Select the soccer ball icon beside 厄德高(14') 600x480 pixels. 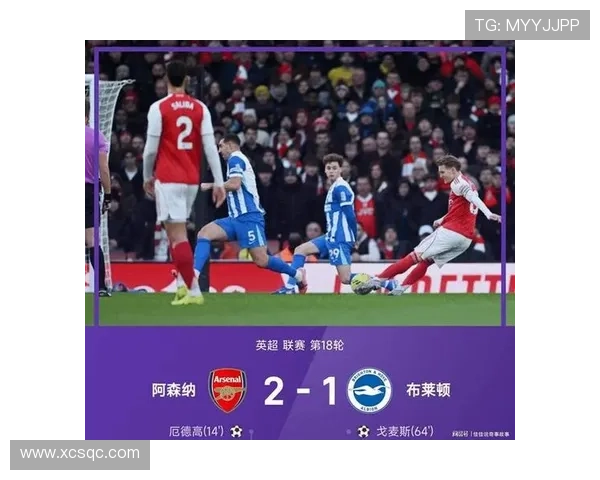click(236, 432)
